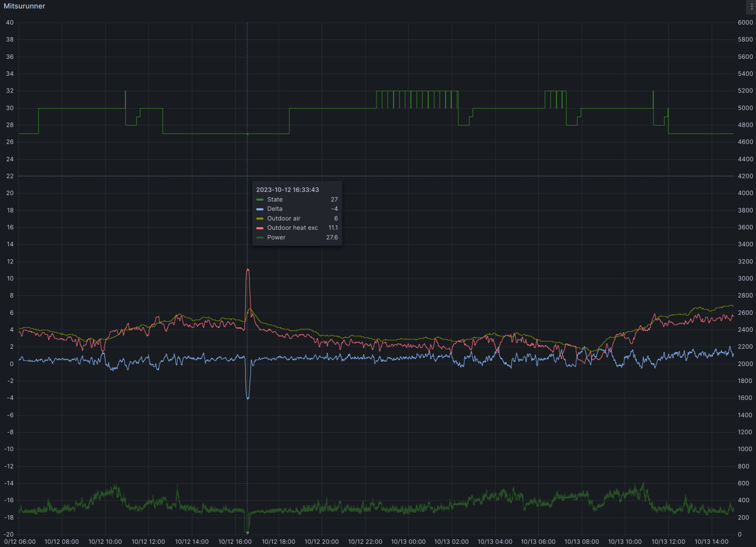The width and height of the screenshot is (756, 547).
Task: Click the tooltip timestamp 2023-10-12 16:33:43
Action: (287, 190)
